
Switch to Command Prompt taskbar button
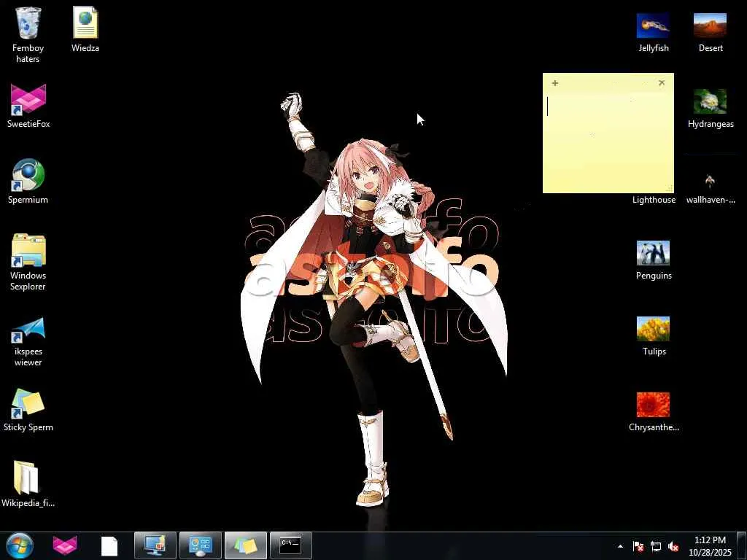(290, 545)
